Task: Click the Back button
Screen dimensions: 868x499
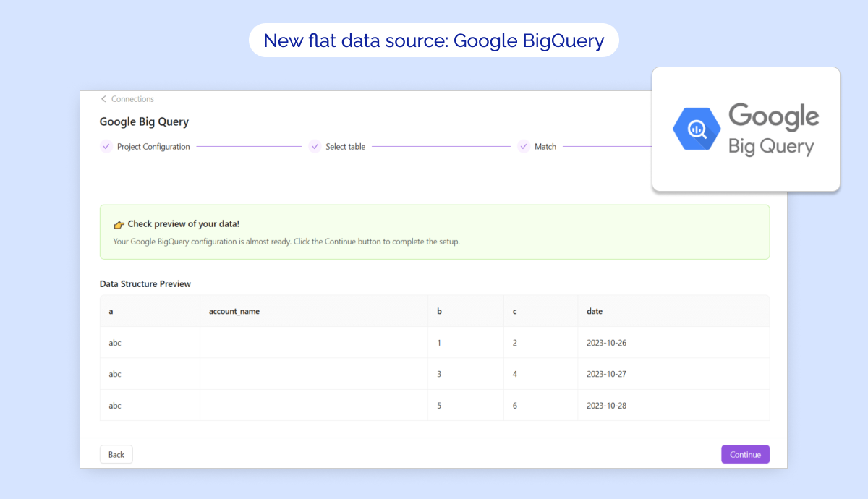Action: 116,455
